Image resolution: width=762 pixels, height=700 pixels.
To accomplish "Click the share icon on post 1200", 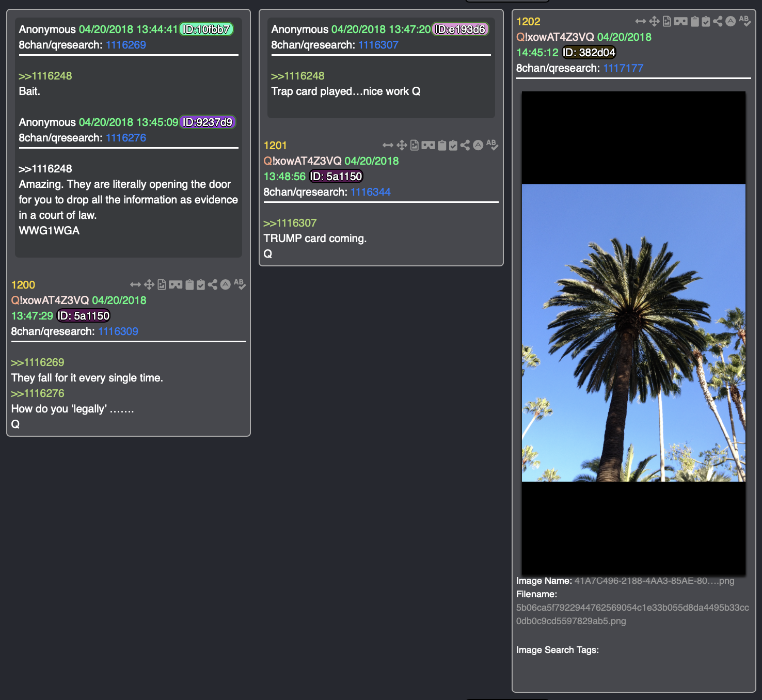I will pyautogui.click(x=213, y=284).
